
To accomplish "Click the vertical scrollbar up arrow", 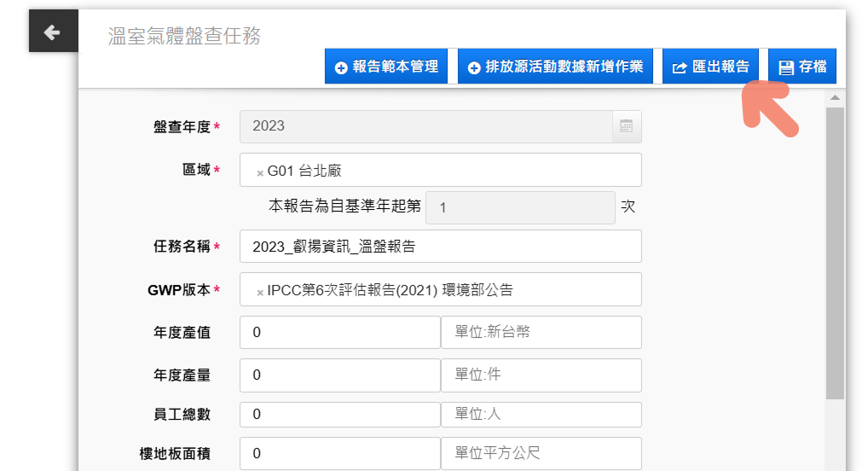I will tap(835, 99).
